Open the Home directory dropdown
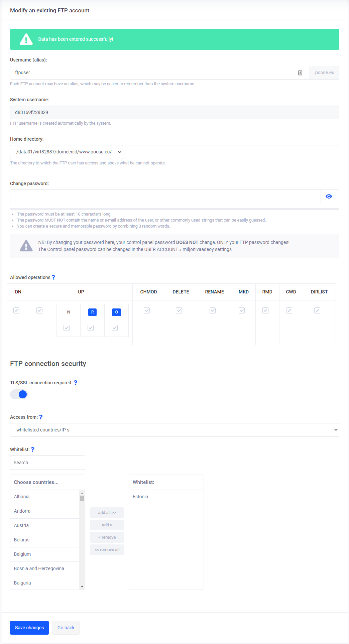This screenshot has width=349, height=644. click(67, 152)
